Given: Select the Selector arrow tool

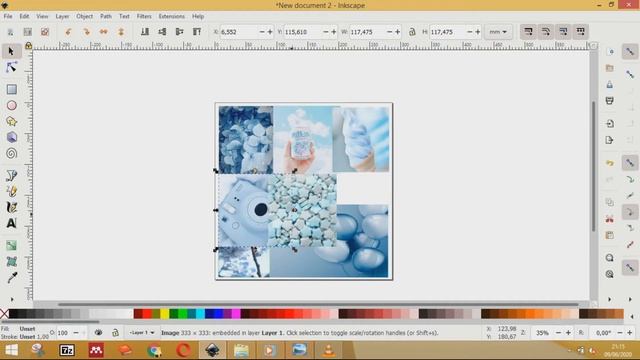Looking at the screenshot, I should tap(11, 51).
